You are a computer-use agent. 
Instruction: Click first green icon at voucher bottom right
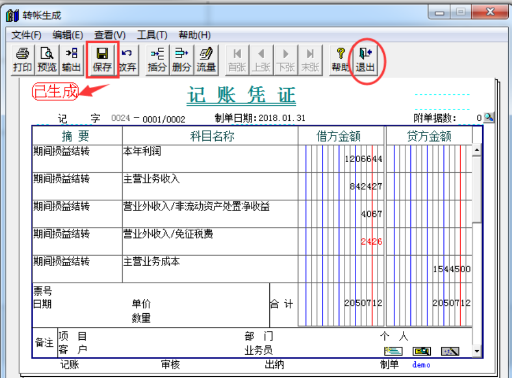394,351
